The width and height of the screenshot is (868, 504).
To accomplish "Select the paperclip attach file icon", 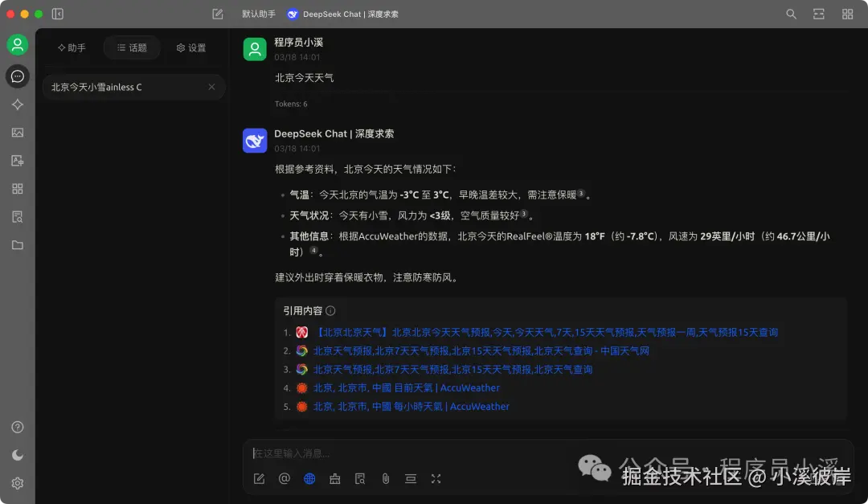I will click(385, 478).
